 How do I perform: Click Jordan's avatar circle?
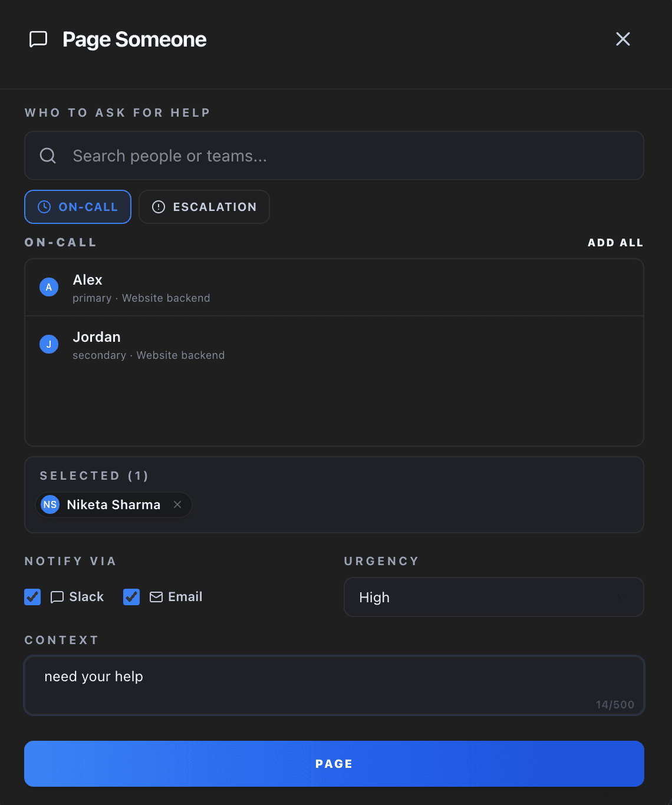(x=49, y=344)
